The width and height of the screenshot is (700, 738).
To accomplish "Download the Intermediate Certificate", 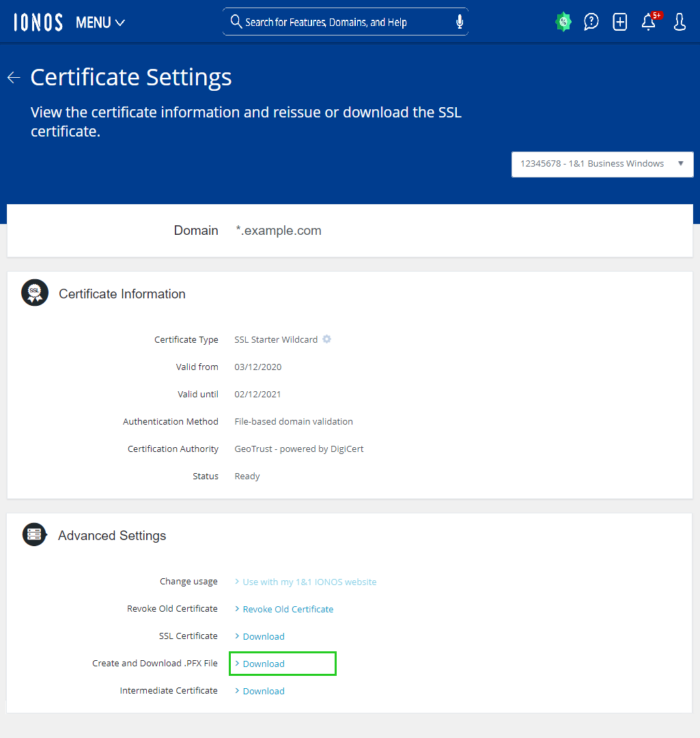I will click(x=263, y=691).
